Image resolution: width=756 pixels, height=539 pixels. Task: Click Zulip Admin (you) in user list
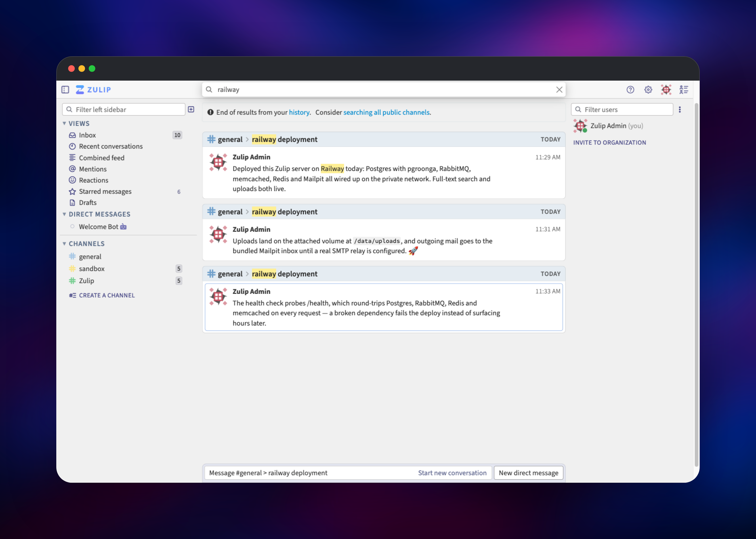[x=617, y=126]
